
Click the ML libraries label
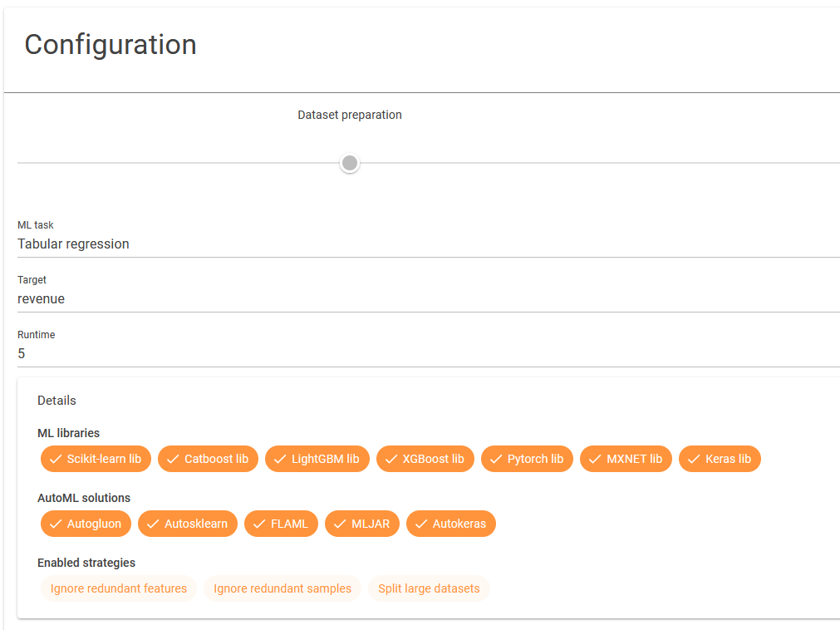pyautogui.click(x=69, y=433)
